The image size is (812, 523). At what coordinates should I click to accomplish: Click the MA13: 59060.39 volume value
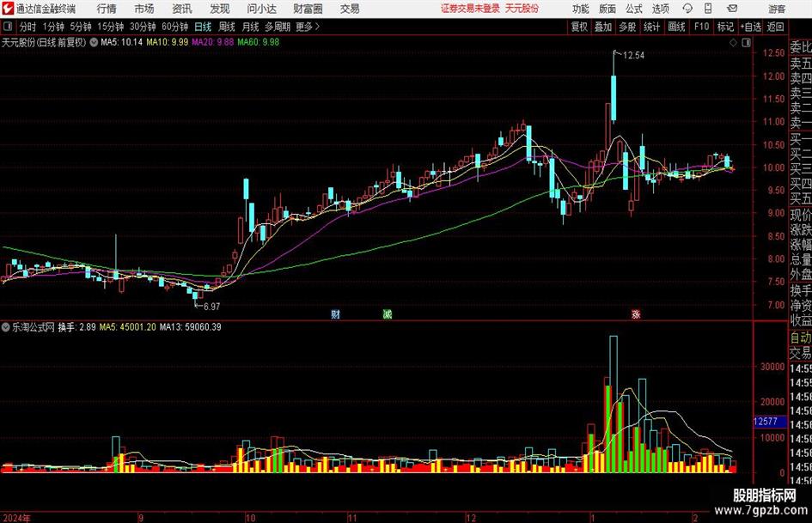click(191, 327)
